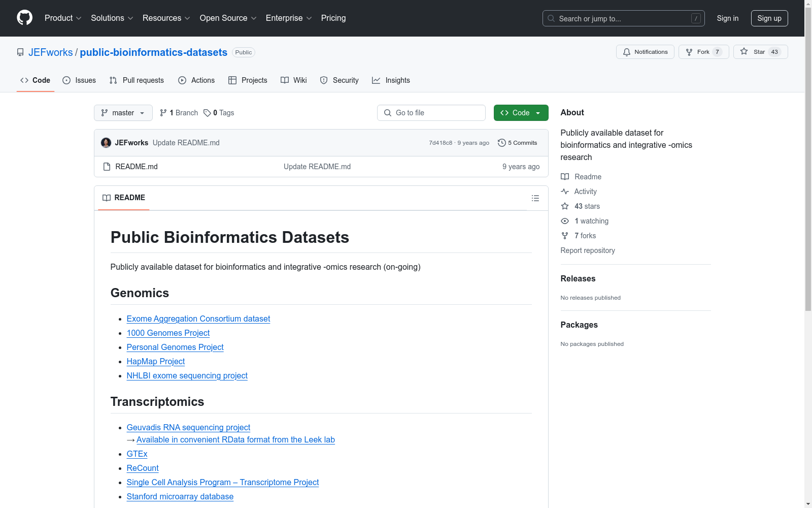This screenshot has height=508, width=812.
Task: Click the Update README.md commit message in file row
Action: coord(317,167)
